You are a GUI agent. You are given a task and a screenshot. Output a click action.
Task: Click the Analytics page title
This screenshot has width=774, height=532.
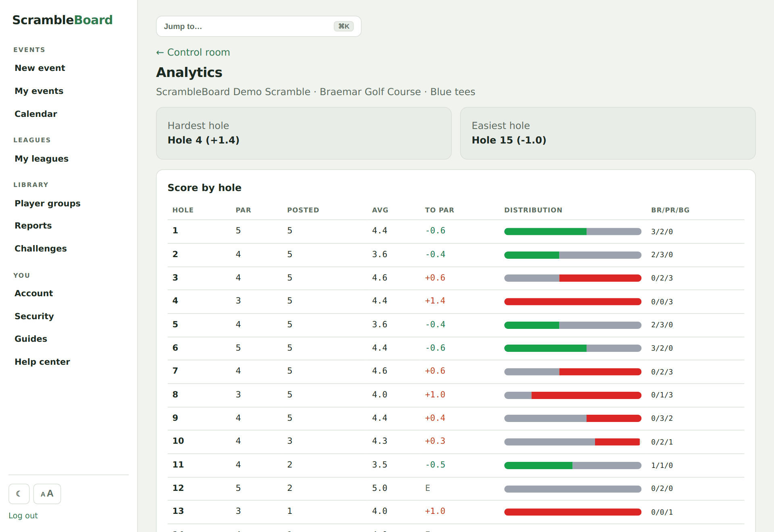click(189, 73)
